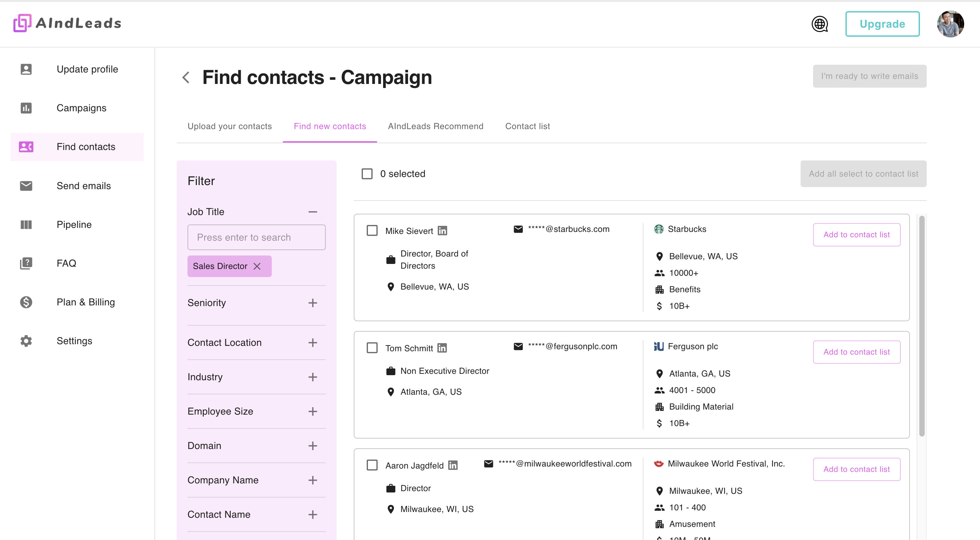Expand the Seniority filter
The height and width of the screenshot is (540, 980).
(312, 303)
